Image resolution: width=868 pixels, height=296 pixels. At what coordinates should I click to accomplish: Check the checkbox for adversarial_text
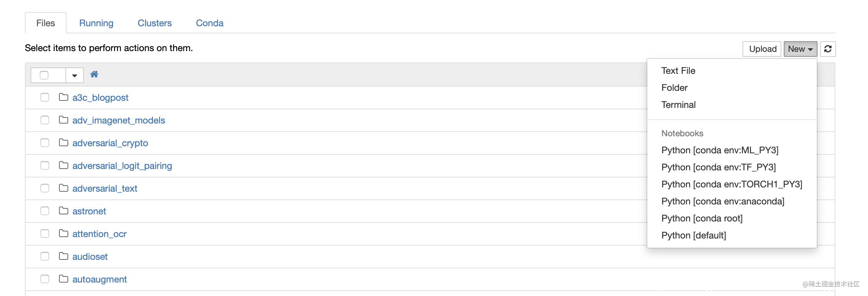pos(44,188)
